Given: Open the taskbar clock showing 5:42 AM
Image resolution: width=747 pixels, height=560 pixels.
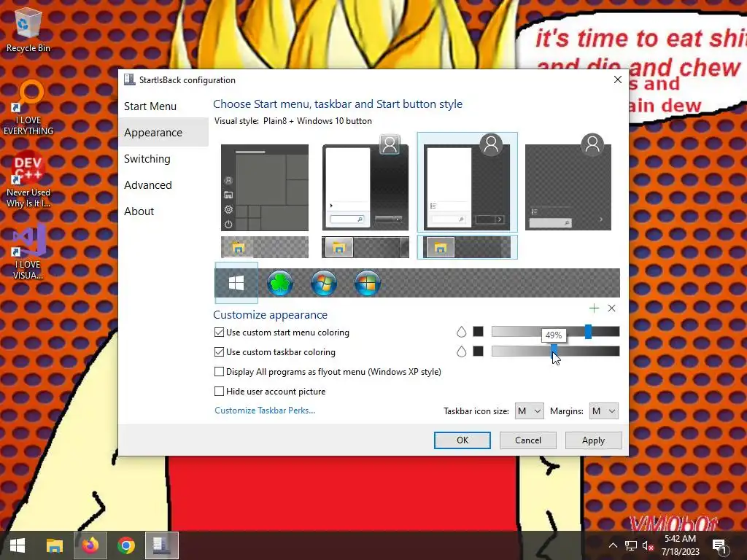Looking at the screenshot, I should (x=680, y=545).
